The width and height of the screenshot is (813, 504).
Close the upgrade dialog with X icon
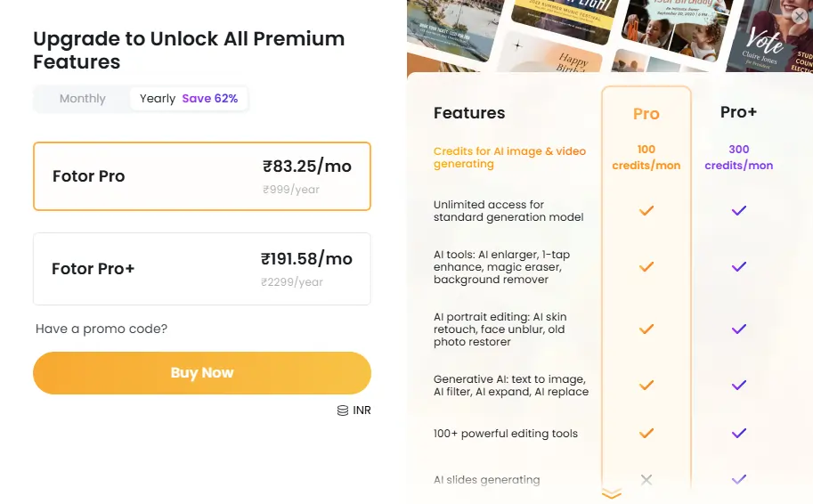point(799,16)
